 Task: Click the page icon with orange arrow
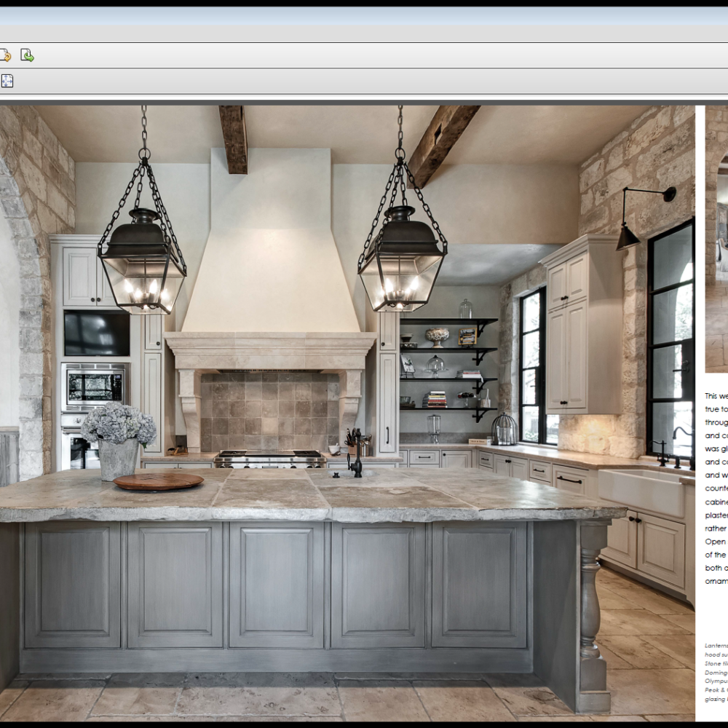click(5, 55)
